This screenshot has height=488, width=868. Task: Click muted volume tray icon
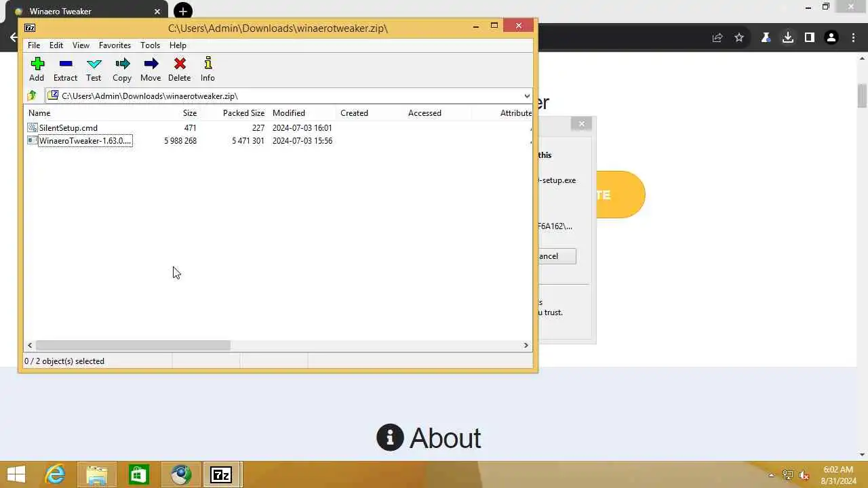coord(805,475)
